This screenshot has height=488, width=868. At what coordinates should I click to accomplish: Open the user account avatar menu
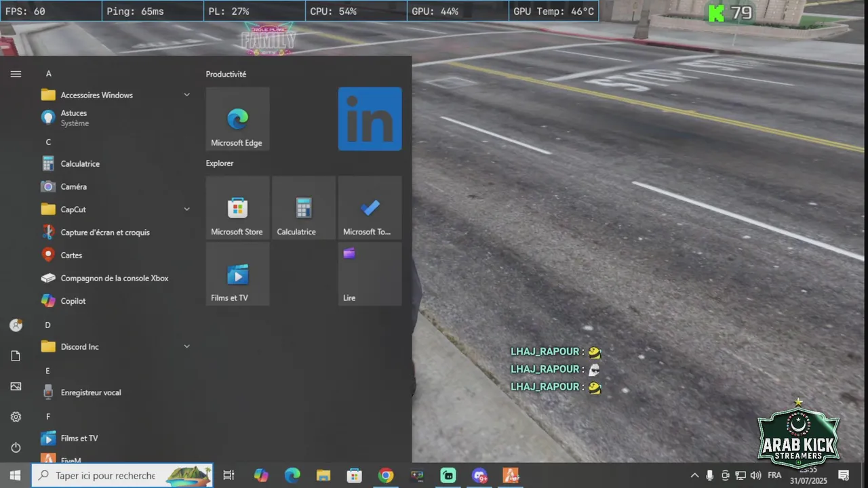click(x=16, y=325)
